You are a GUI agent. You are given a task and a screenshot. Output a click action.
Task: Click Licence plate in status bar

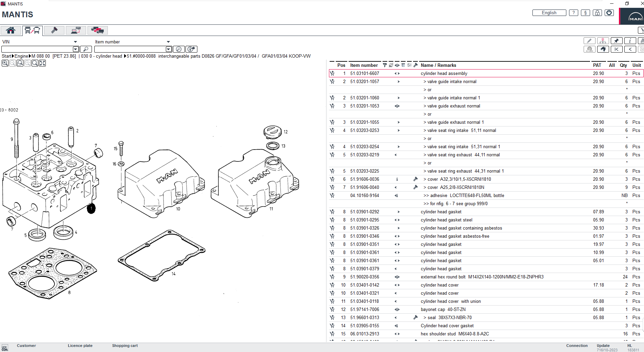click(80, 346)
